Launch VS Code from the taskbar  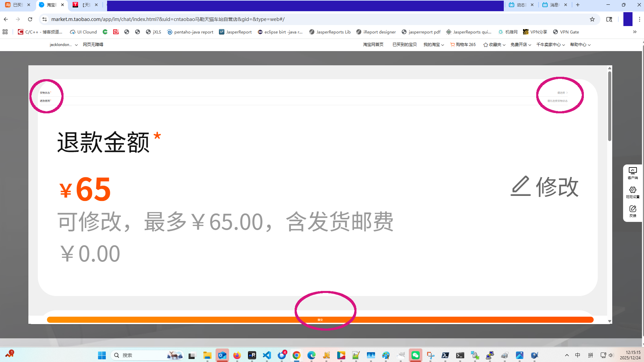point(267,355)
